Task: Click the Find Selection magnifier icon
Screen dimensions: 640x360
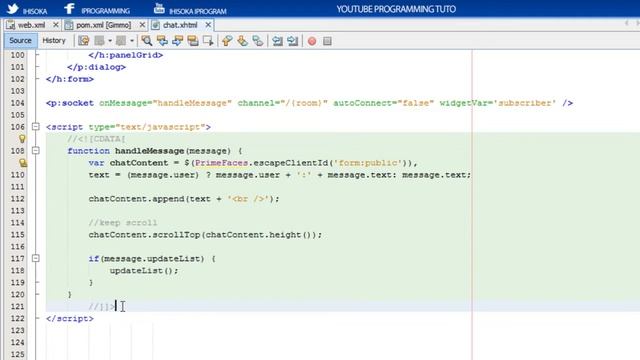Action: [x=147, y=41]
